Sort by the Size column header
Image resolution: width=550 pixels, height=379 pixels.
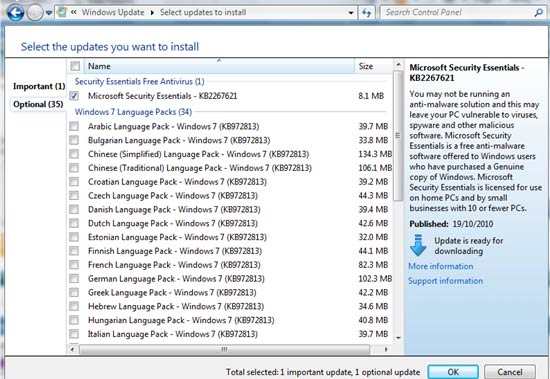coord(374,66)
